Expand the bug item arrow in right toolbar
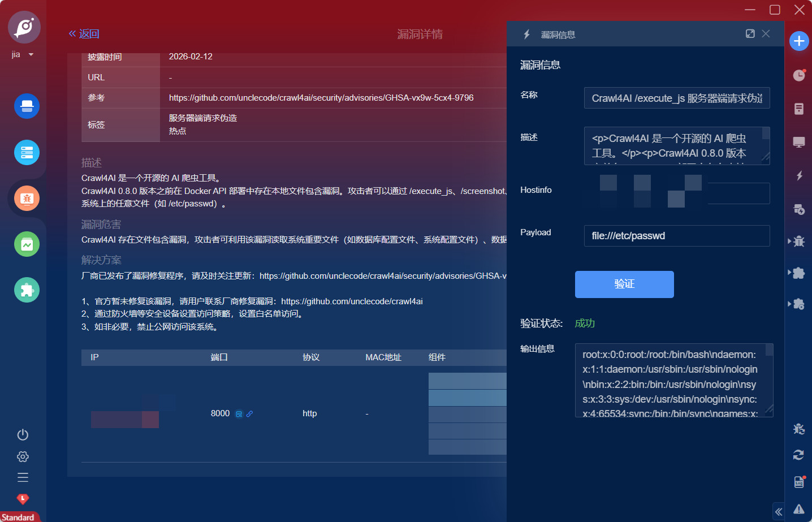 [790, 241]
